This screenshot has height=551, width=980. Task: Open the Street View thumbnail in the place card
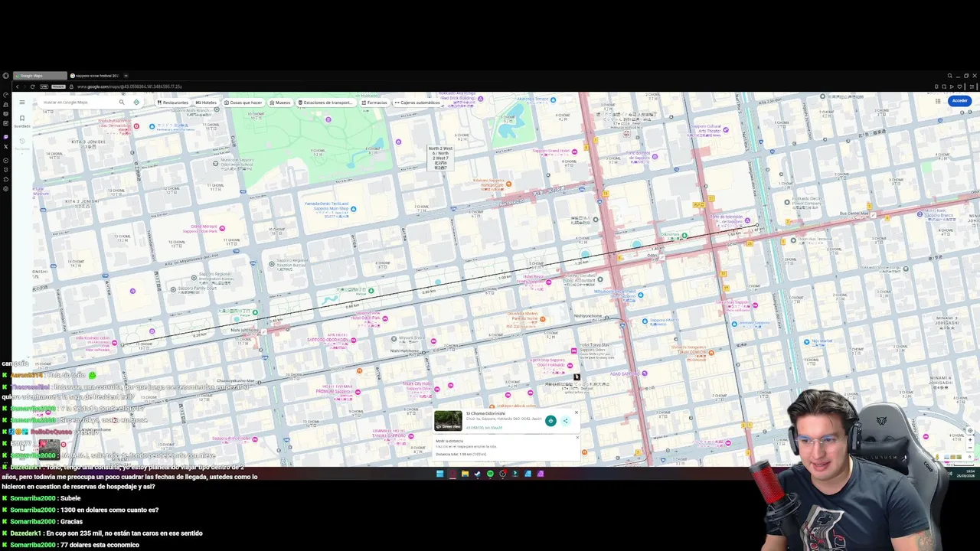tap(448, 420)
